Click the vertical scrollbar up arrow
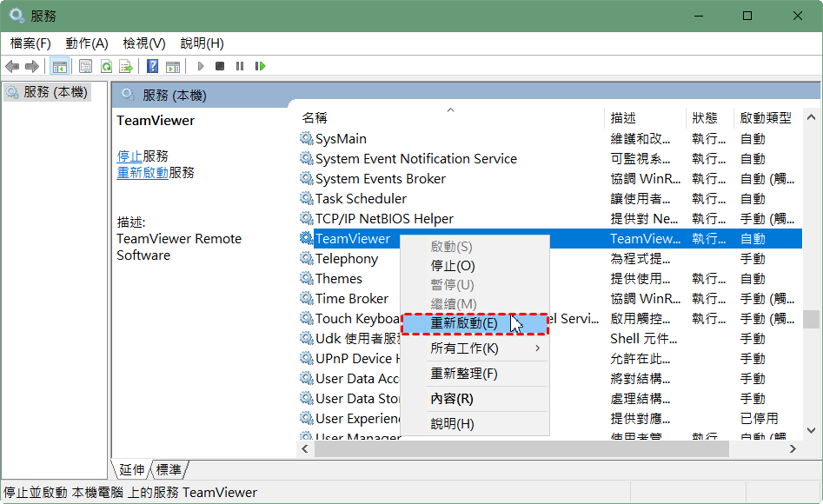 811,117
